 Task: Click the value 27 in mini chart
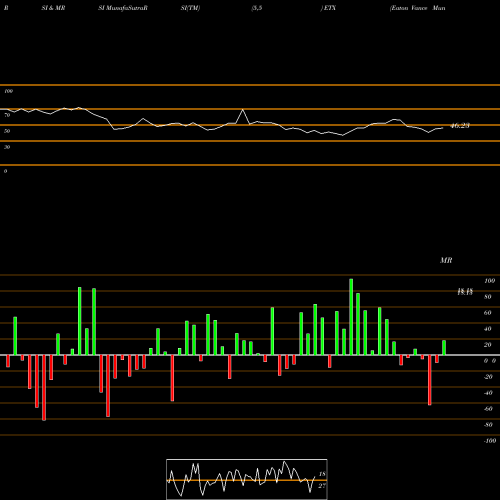coord(322,486)
